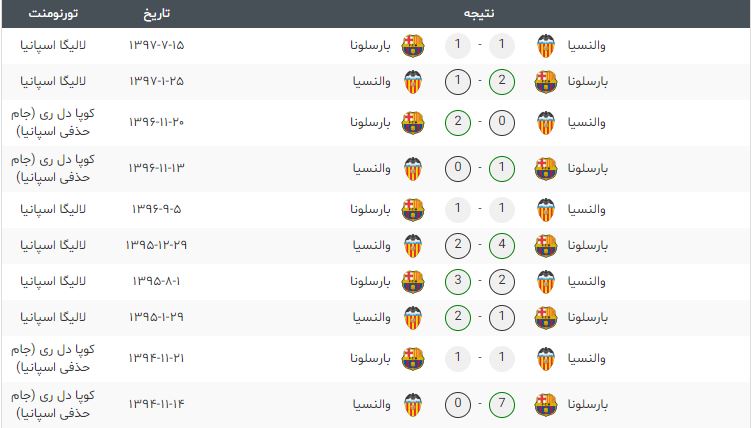
Task: Open والنسیا team name in first row
Action: pos(587,45)
